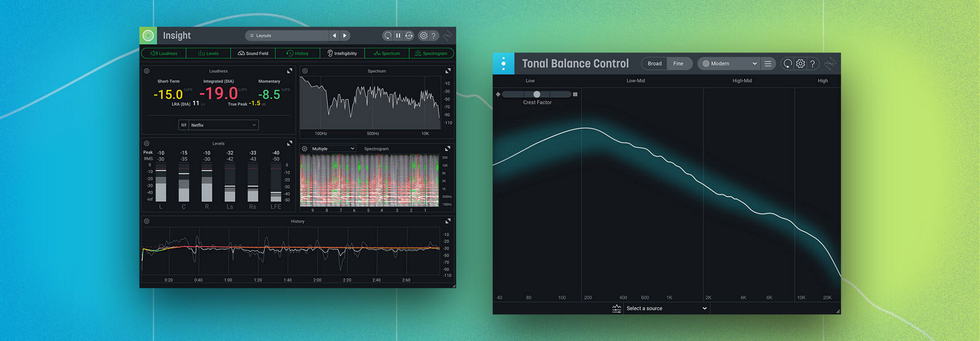Reset Tonal Balance Control meter
The width and height of the screenshot is (980, 341).
click(x=787, y=64)
